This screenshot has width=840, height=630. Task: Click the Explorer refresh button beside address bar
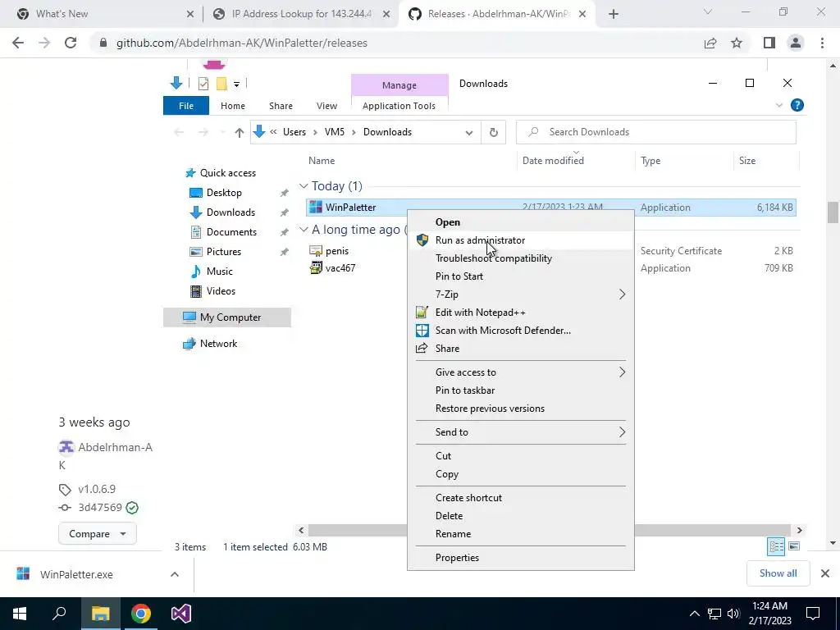[x=493, y=132]
